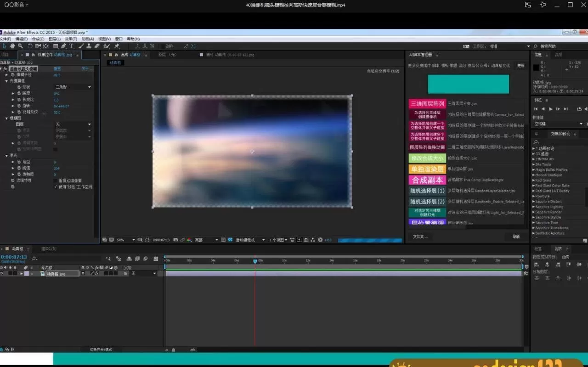Viewport: 588px width, 367px height.
Task: Toggle the '使用"线性"工作空间' checkbox
Action: pyautogui.click(x=56, y=187)
